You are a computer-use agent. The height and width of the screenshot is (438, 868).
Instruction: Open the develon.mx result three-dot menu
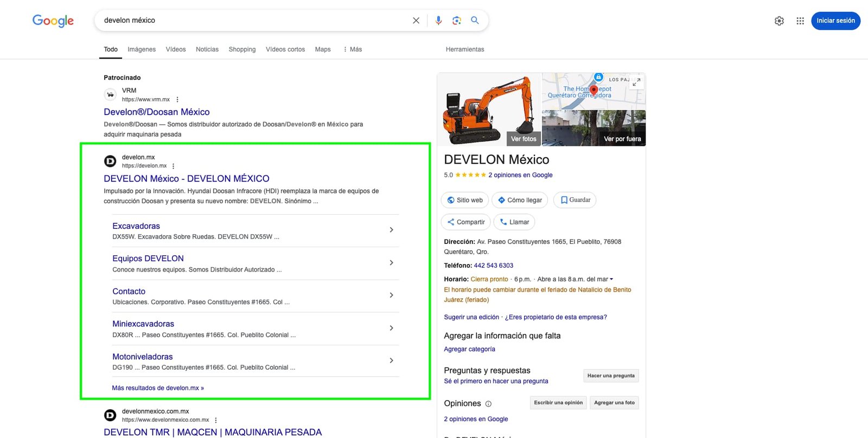174,166
